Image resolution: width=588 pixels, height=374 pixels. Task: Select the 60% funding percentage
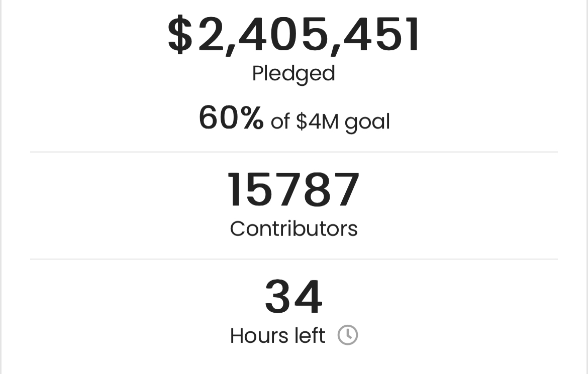(231, 117)
